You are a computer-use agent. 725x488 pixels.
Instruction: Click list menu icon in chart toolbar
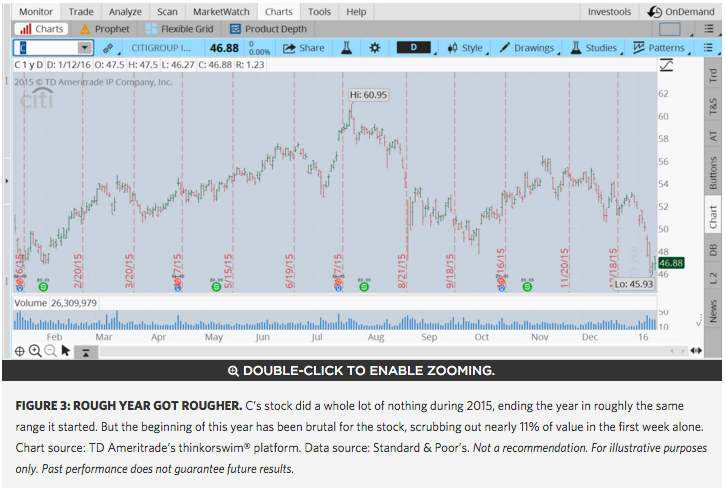coord(707,48)
